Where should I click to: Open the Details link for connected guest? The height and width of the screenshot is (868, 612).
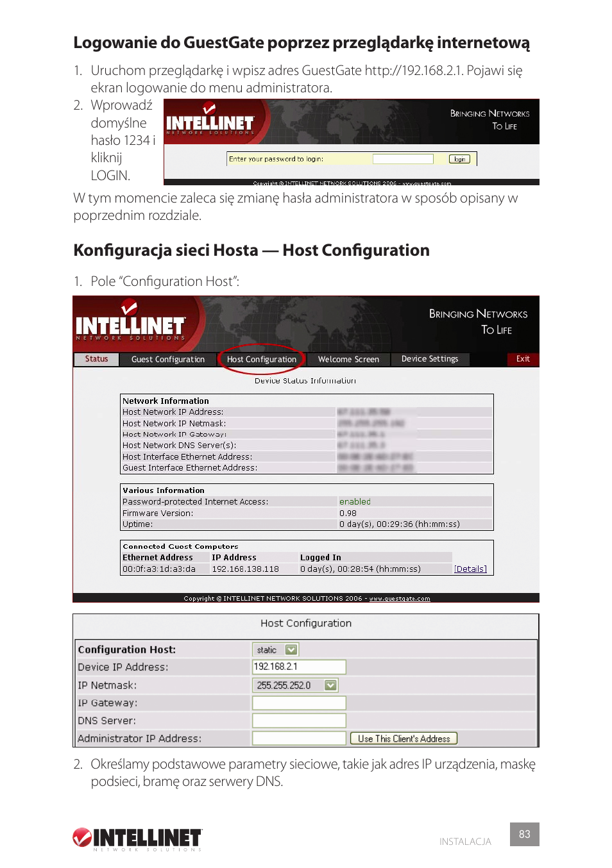click(470, 569)
